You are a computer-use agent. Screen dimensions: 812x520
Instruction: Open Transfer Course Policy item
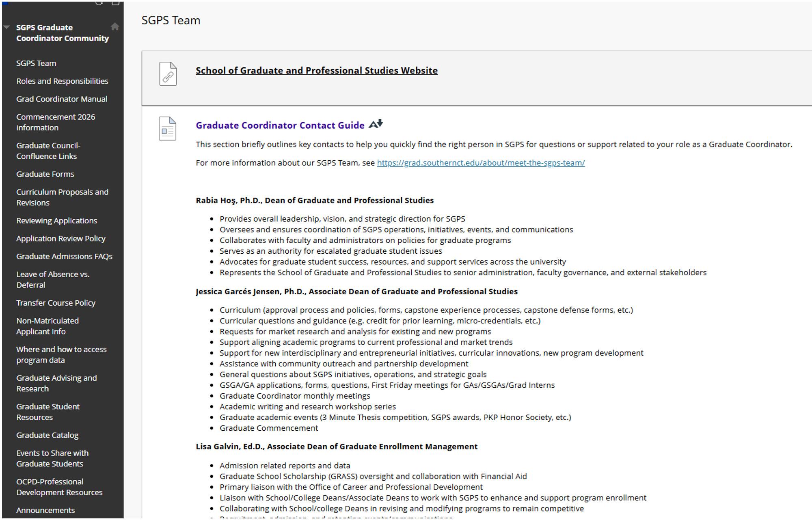point(56,303)
